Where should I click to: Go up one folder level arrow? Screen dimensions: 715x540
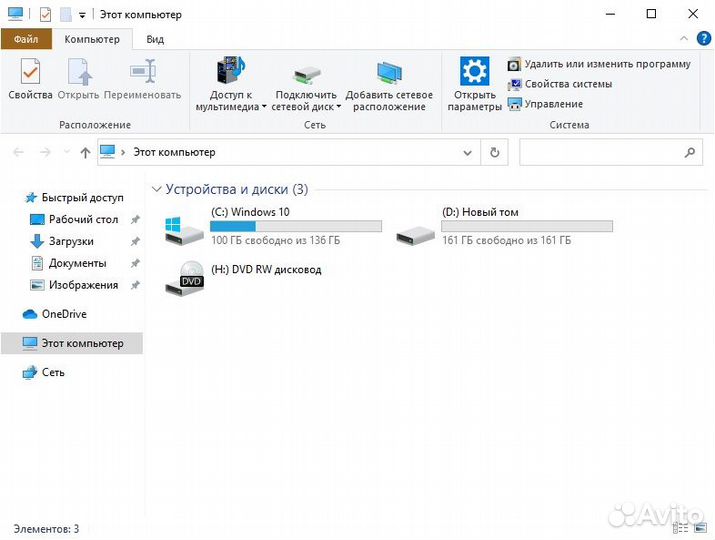tap(85, 153)
